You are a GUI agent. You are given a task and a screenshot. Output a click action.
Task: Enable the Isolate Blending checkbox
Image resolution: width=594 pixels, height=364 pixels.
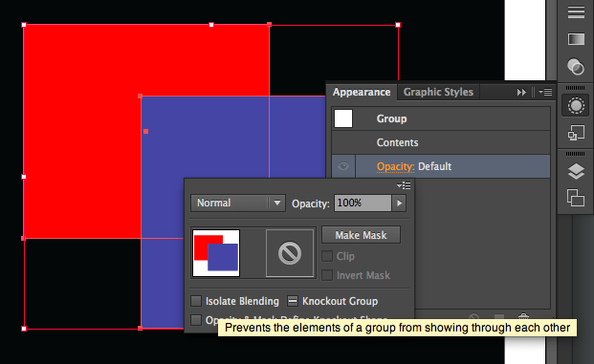click(196, 301)
